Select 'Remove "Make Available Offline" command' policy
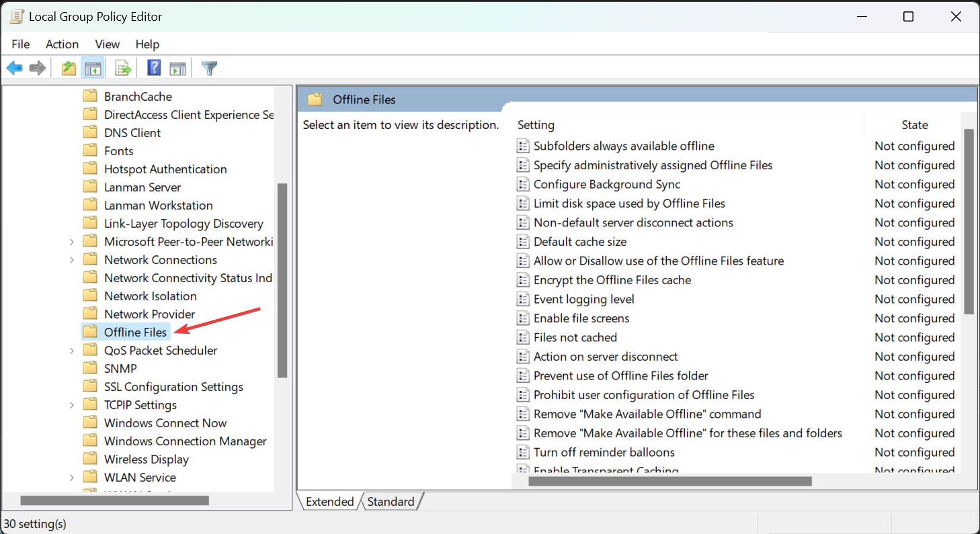Viewport: 980px width, 534px height. pyautogui.click(x=647, y=414)
